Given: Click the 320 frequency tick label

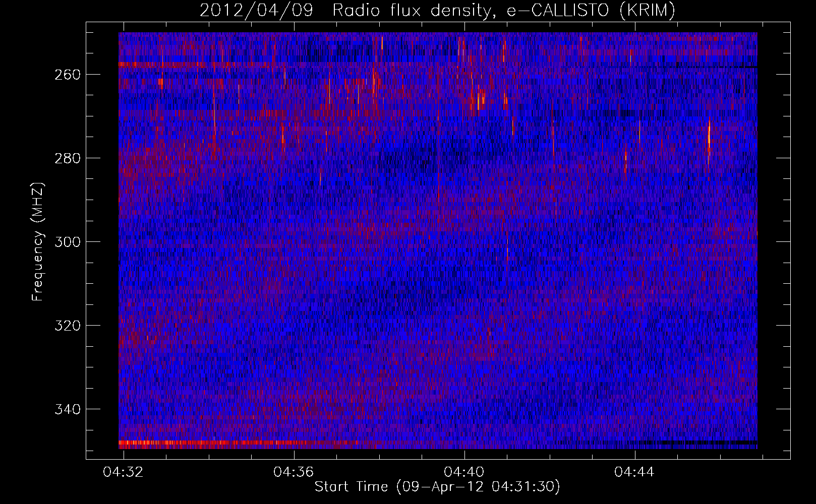Looking at the screenshot, I should [x=67, y=326].
